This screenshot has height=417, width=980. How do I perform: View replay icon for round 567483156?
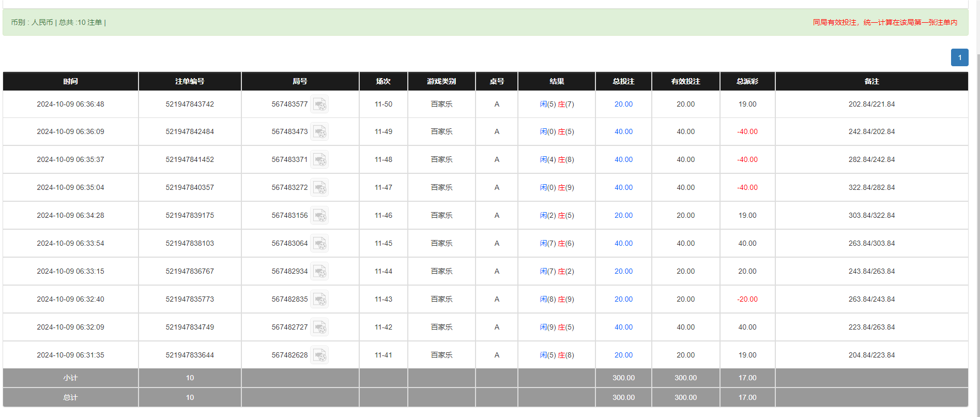click(319, 216)
